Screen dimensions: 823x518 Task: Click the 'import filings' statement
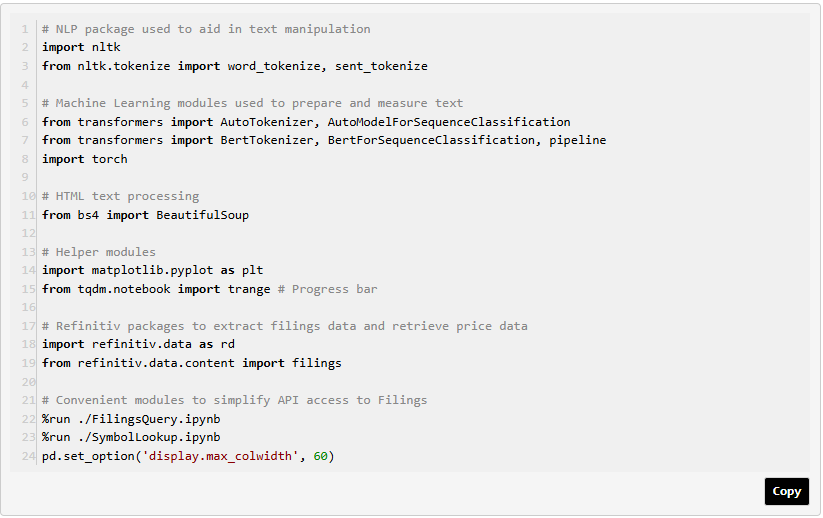click(x=292, y=363)
